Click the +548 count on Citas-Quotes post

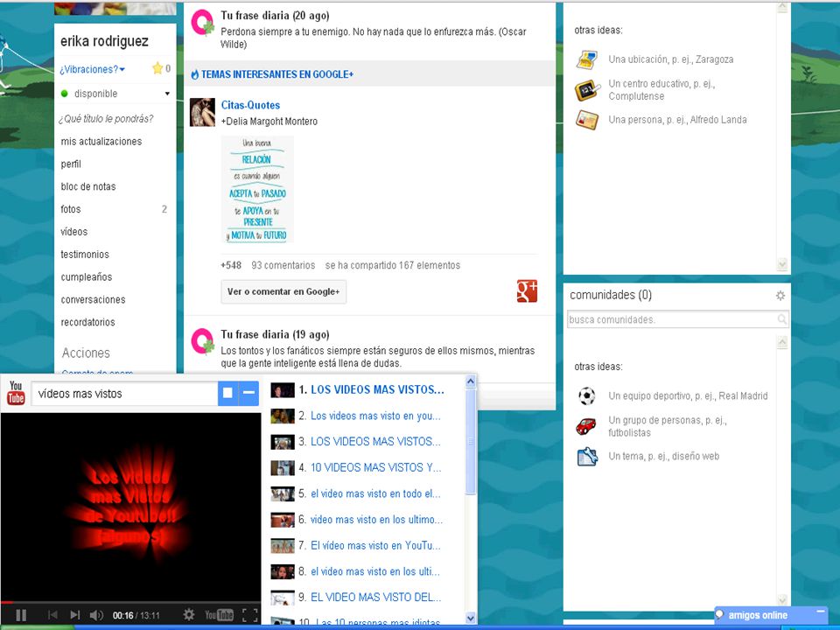[x=231, y=265]
